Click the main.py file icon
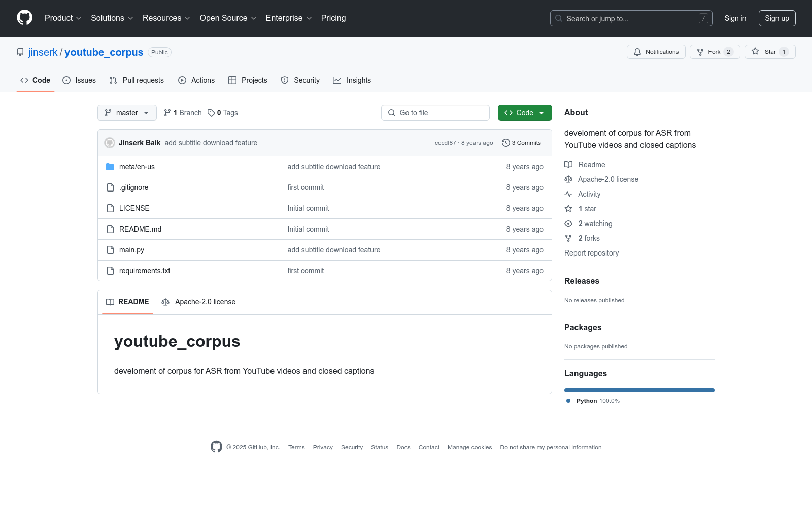 click(110, 250)
